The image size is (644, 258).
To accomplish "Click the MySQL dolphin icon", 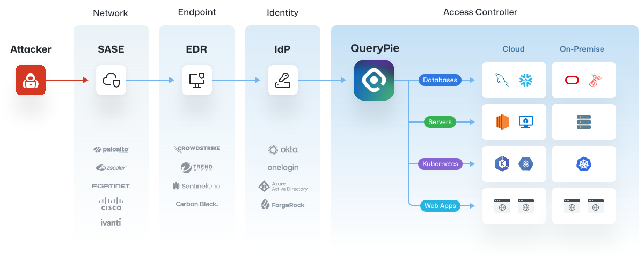I will tap(502, 80).
